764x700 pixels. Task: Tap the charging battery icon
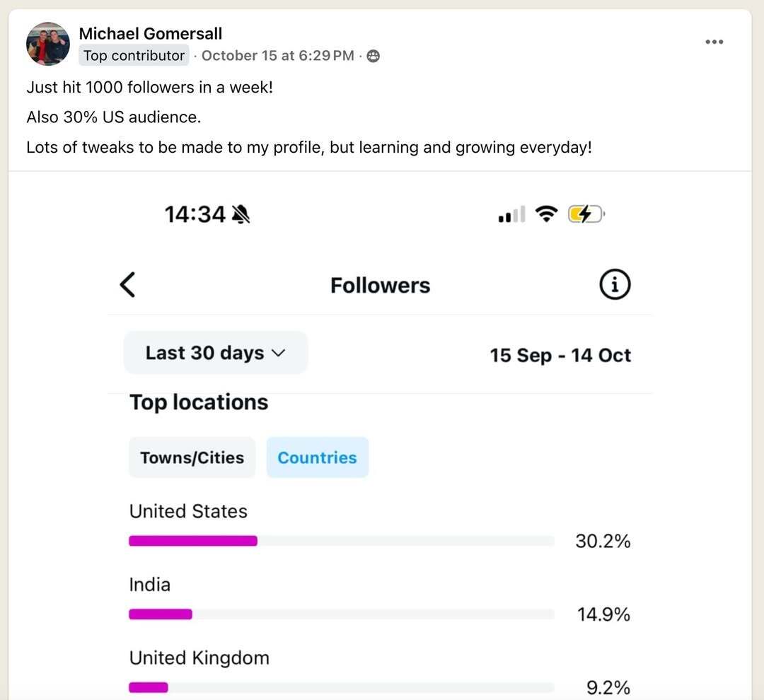point(586,214)
